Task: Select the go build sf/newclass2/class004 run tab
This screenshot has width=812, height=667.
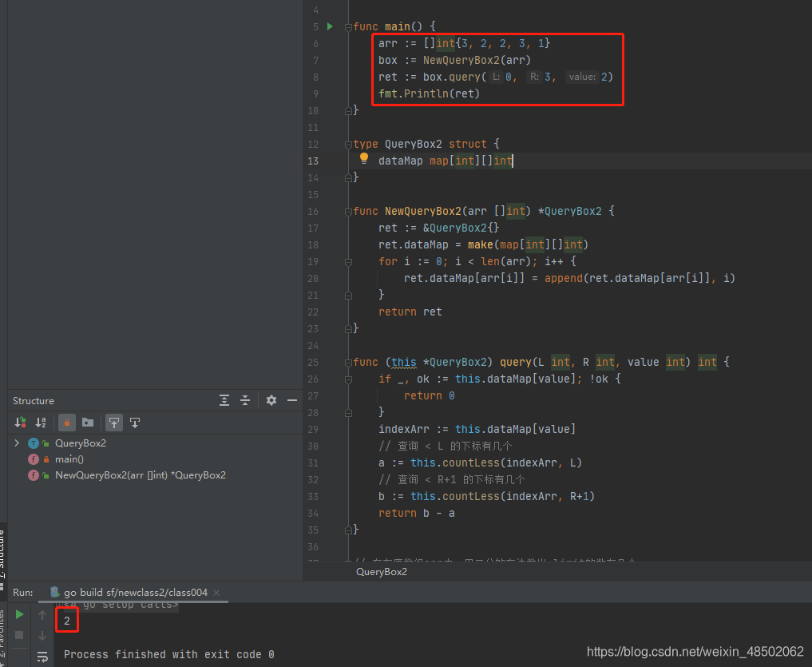Action: [136, 593]
